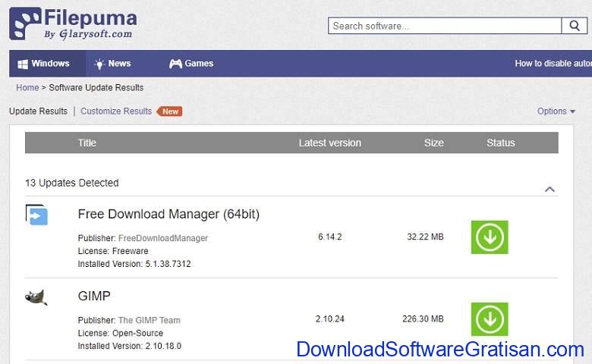Click the Size column header

[434, 143]
